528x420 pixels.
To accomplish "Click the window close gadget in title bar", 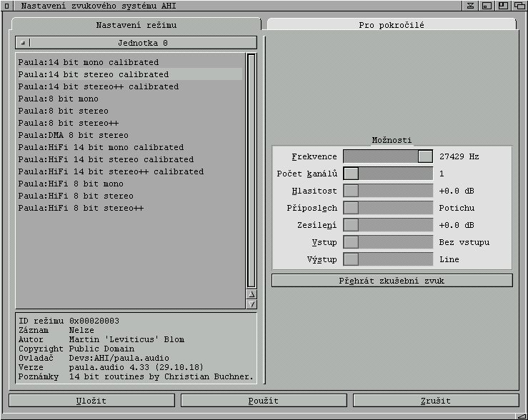I will [8, 6].
